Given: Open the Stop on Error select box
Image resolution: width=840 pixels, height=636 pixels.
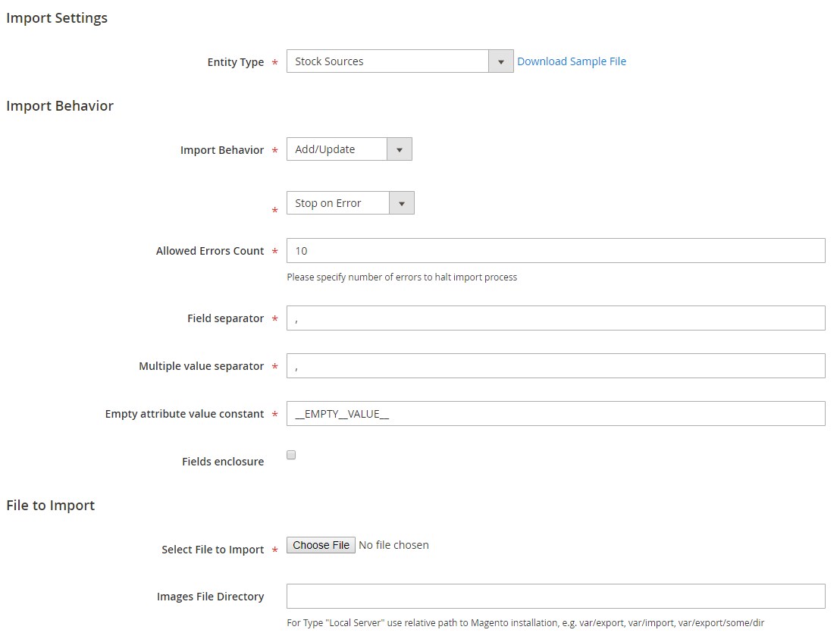Looking at the screenshot, I should click(338, 203).
